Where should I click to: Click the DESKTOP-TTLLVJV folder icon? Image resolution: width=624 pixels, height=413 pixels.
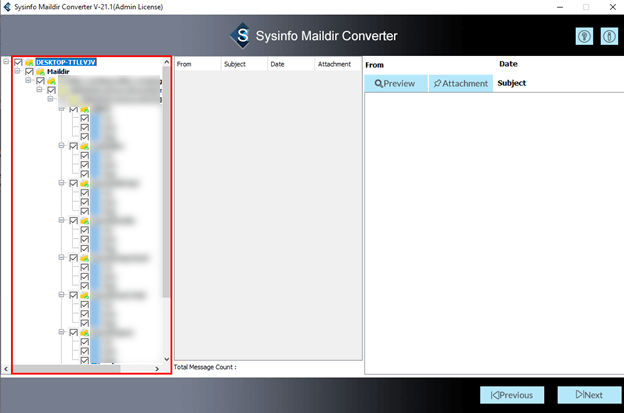(29, 62)
